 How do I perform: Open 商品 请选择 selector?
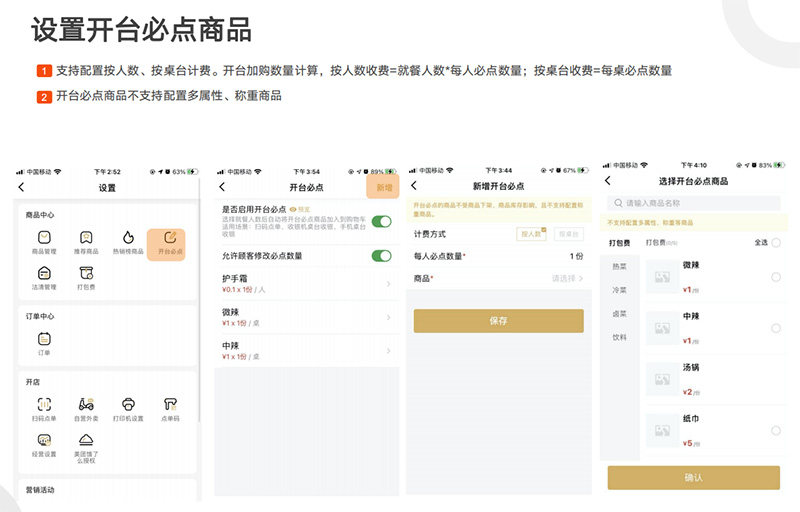tap(567, 278)
